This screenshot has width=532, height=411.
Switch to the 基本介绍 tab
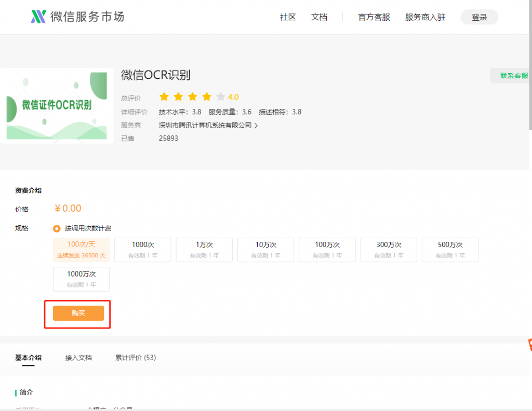tap(28, 358)
